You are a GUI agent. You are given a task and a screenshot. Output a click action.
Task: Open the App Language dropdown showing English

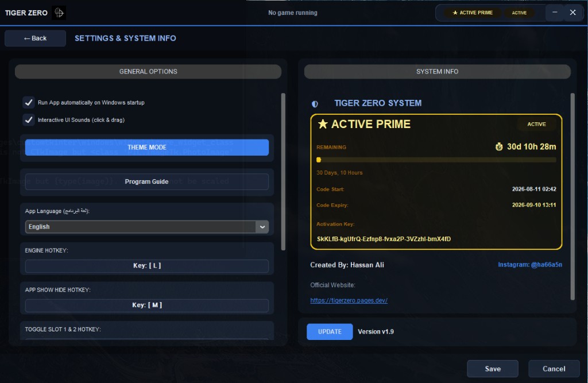pos(146,227)
